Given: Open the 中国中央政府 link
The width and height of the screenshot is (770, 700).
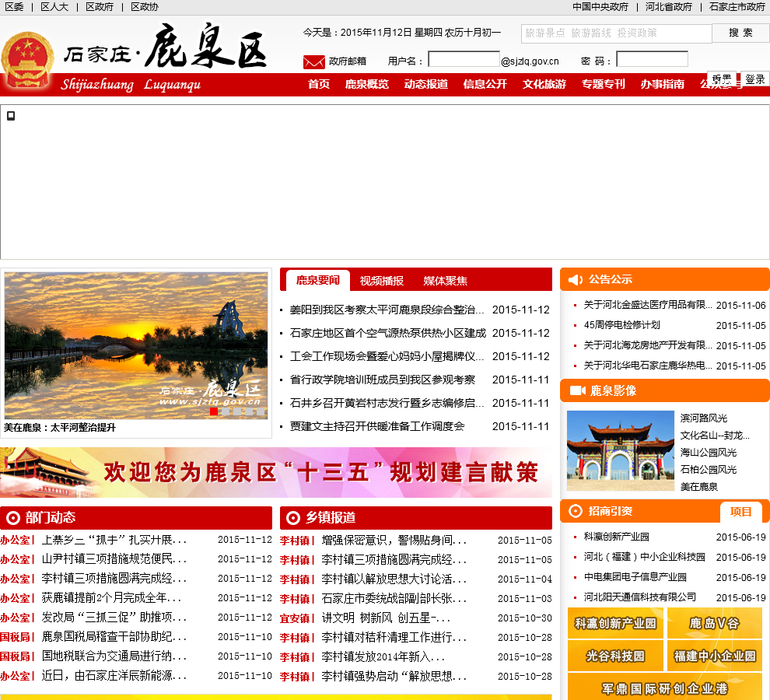Looking at the screenshot, I should tap(600, 7).
